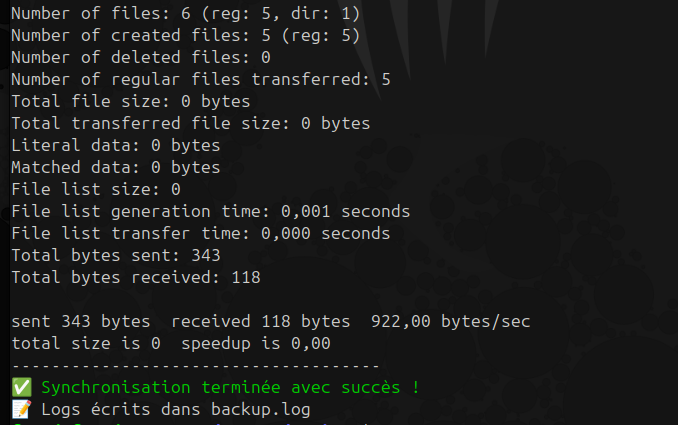Click the "Literal data: 0 bytes" line
The height and width of the screenshot is (425, 678).
pyautogui.click(x=115, y=145)
